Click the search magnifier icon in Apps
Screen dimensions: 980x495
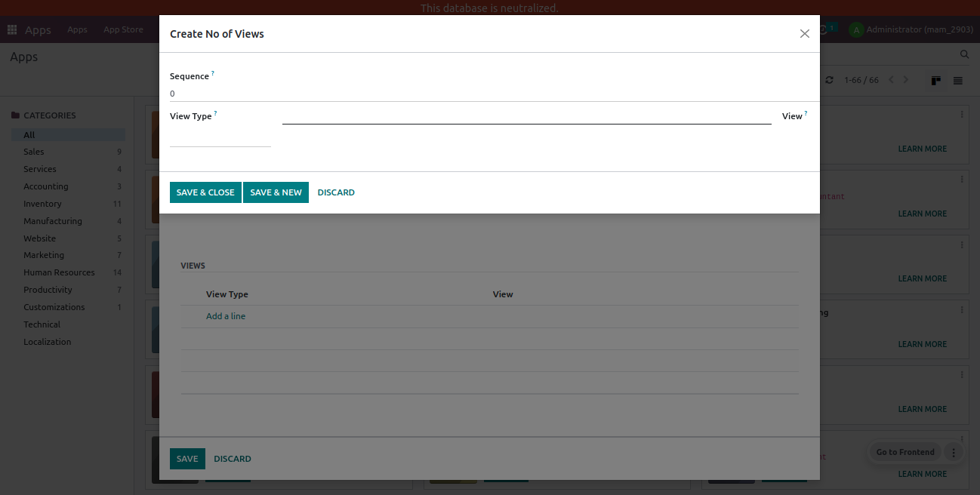pyautogui.click(x=964, y=54)
